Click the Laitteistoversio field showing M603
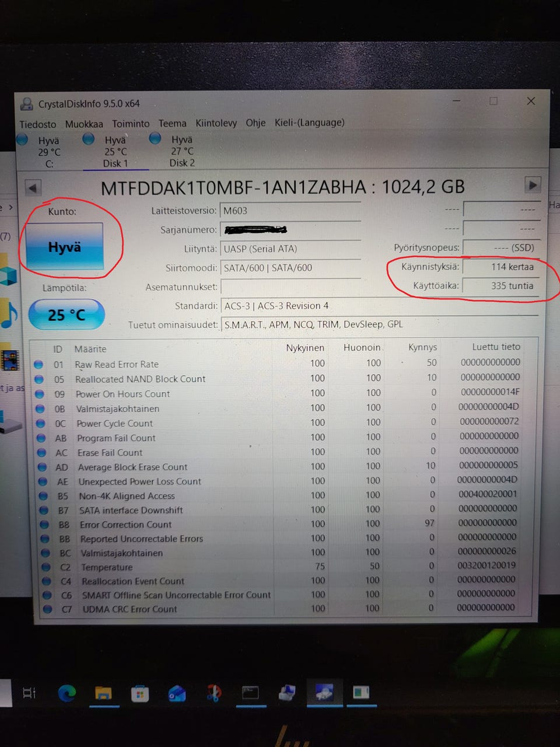This screenshot has height=747, width=560. pos(290,211)
